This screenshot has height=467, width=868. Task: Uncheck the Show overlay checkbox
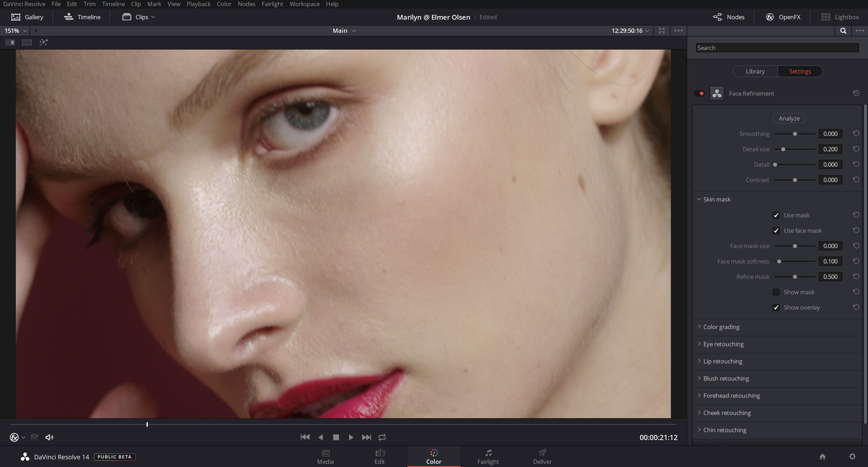coord(776,308)
